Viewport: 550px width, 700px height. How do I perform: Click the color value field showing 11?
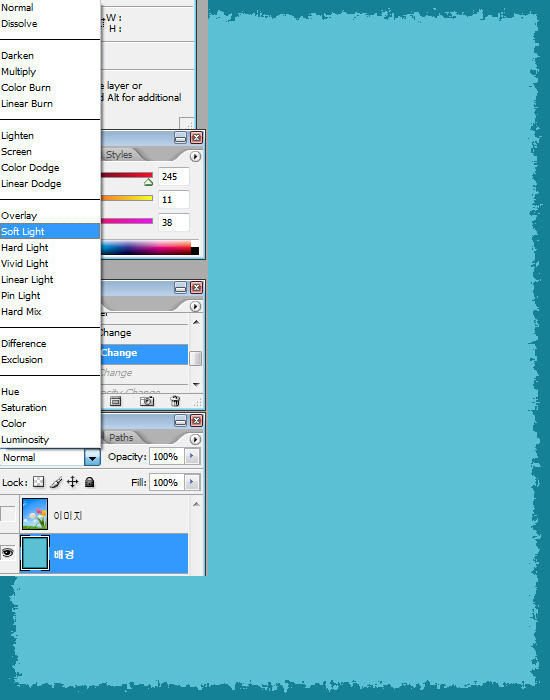pos(174,200)
